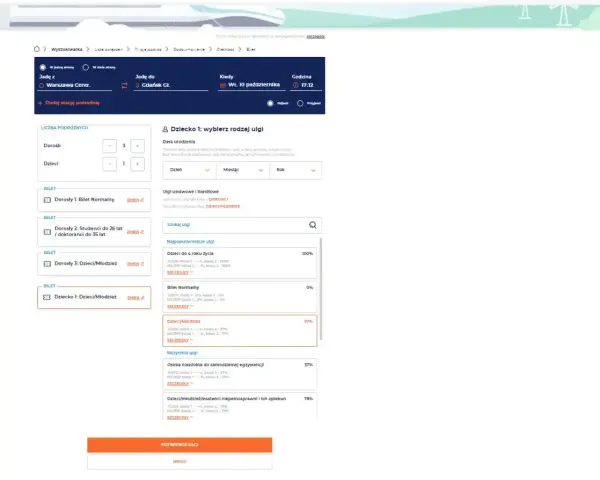The width and height of the screenshot is (600, 480).
Task: Open Płatność breadcrumb step
Action: 225,49
